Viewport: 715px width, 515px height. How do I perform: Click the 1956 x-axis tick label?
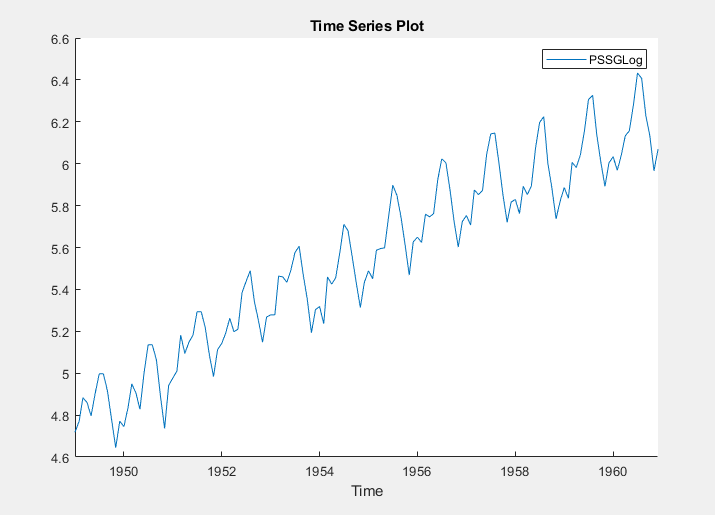417,471
